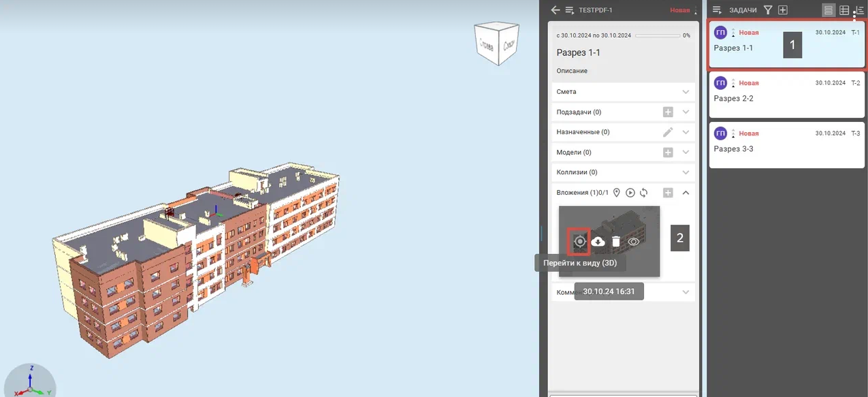Delete the attachment with trash icon
The width and height of the screenshot is (868, 397).
[x=615, y=241]
